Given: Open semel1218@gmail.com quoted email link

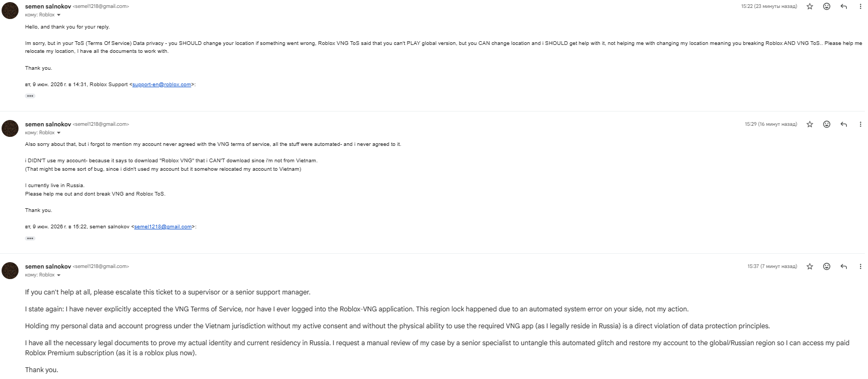Looking at the screenshot, I should (163, 227).
